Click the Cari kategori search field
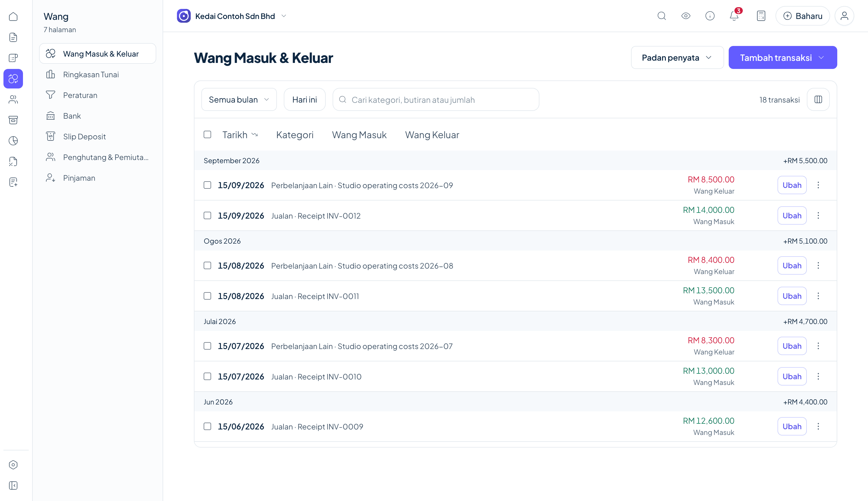The height and width of the screenshot is (501, 868). (435, 99)
